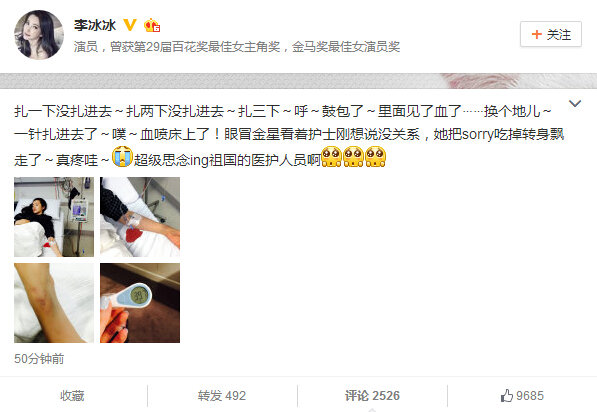Open the 李冰冰 username link
The width and height of the screenshot is (597, 412).
(x=95, y=25)
